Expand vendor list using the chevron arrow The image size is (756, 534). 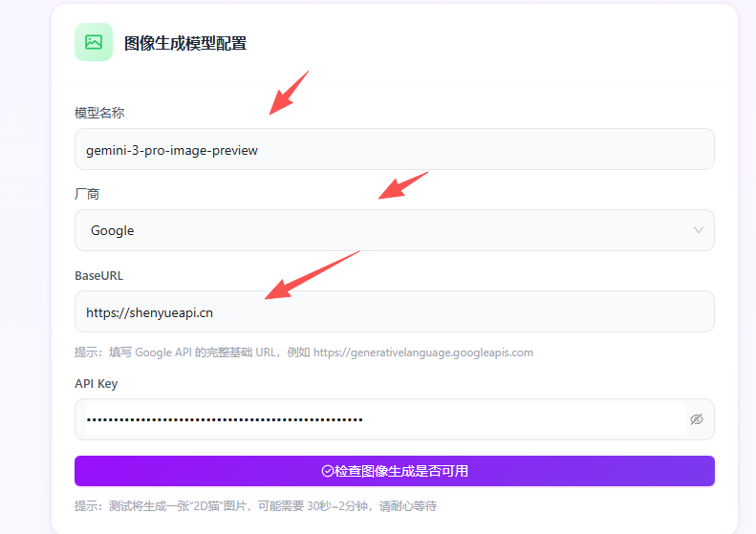pos(698,230)
